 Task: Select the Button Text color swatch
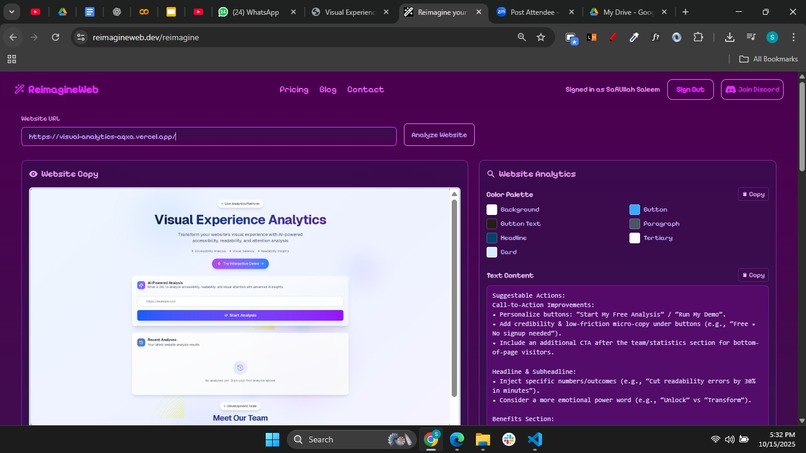click(x=492, y=224)
